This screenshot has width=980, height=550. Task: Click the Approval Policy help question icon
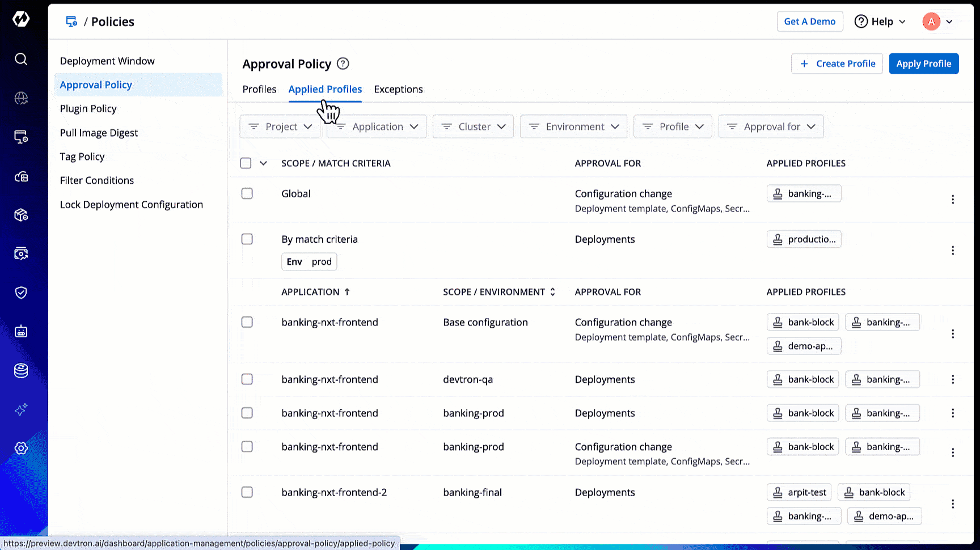point(343,64)
